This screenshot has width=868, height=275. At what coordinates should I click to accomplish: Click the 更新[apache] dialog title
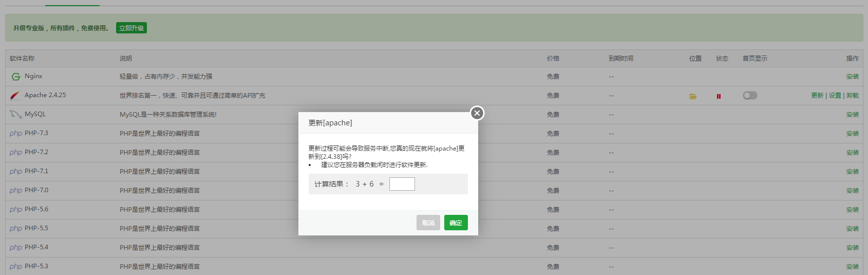pyautogui.click(x=330, y=123)
